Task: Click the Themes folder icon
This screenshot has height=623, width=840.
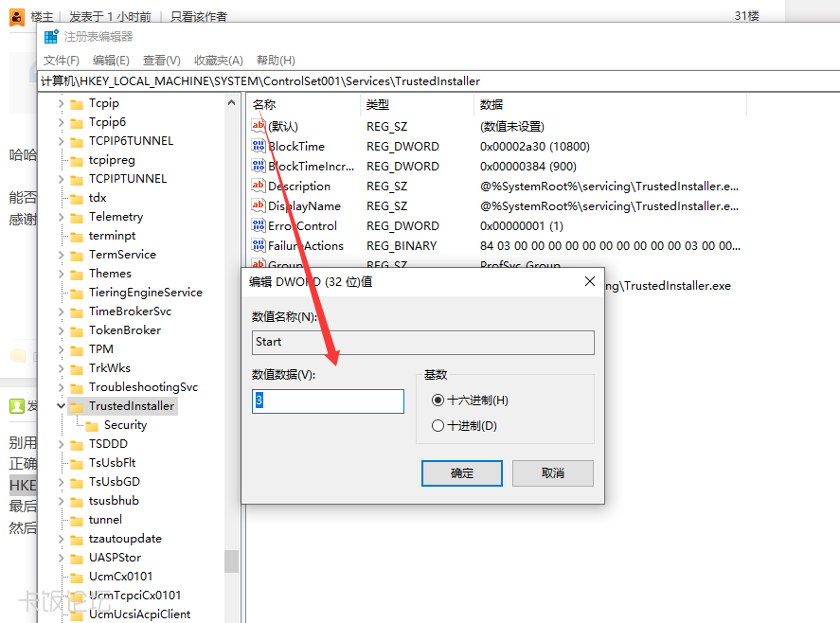Action: tap(77, 275)
